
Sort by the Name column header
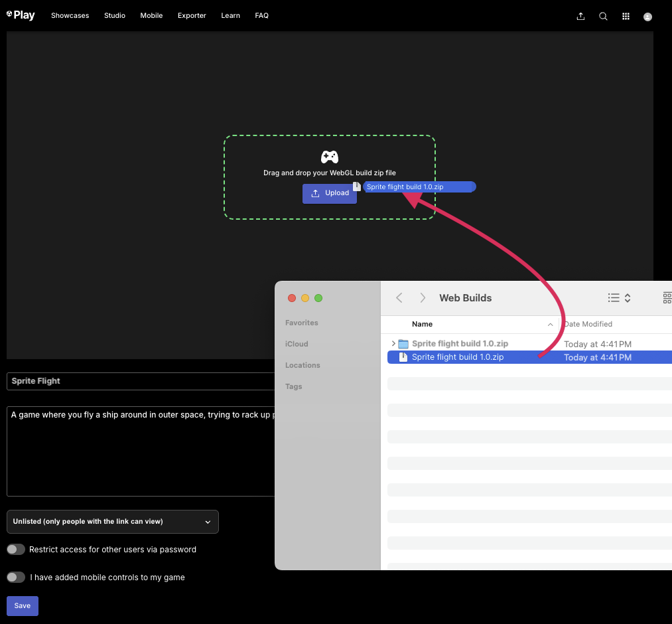(422, 324)
